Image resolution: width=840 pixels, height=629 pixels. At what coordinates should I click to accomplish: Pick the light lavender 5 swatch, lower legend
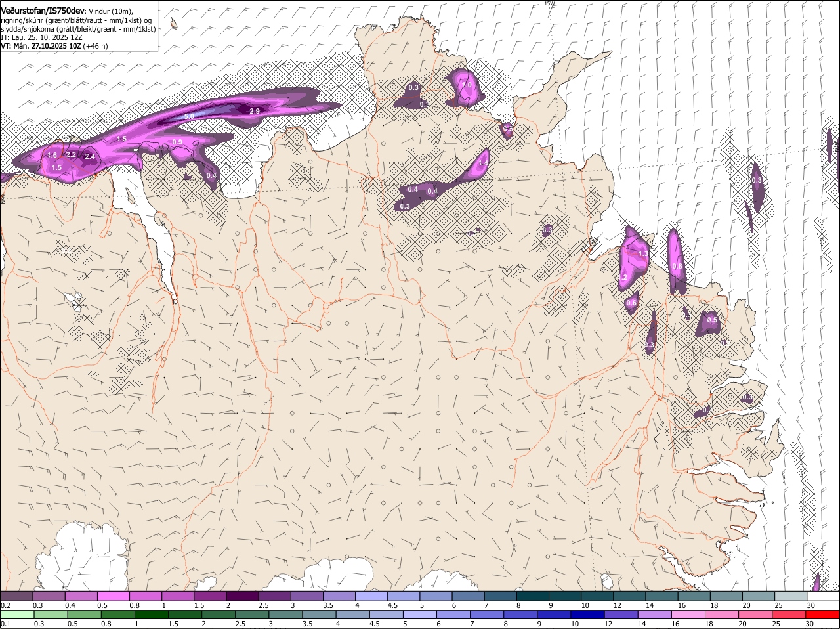[x=419, y=615]
